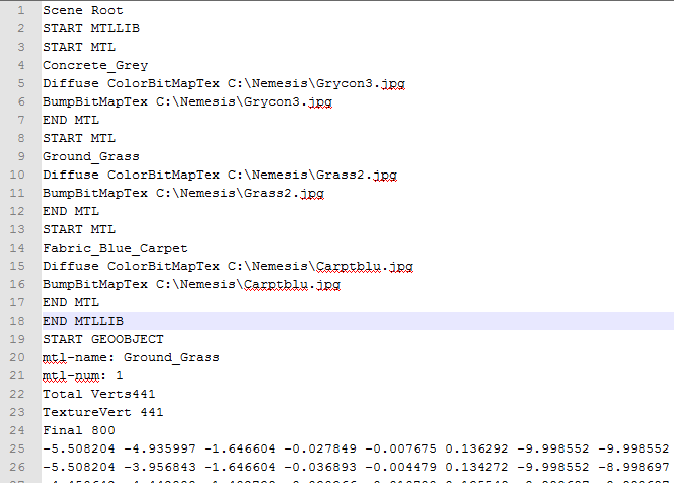Place cursor on 'Scene Root' text
Image resolution: width=674 pixels, height=483 pixels.
point(83,10)
